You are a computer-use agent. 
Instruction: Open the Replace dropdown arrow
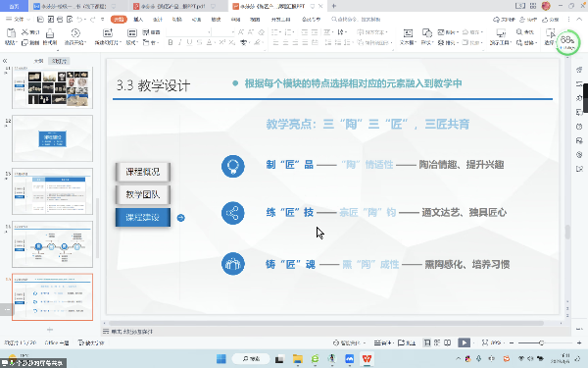click(x=537, y=43)
